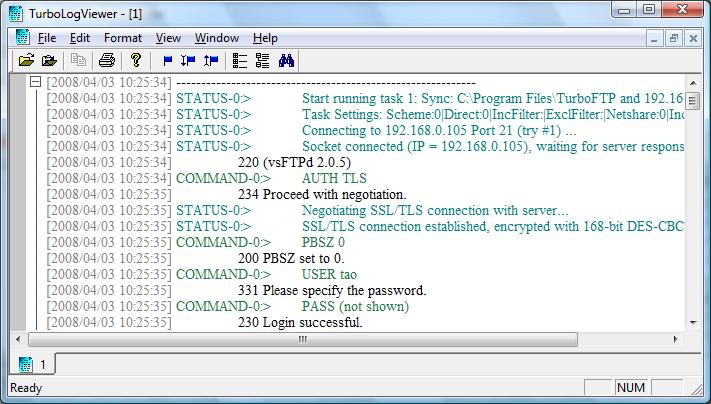Viewport: 711px width, 404px height.
Task: Select 'Connecting to 192.168.0.105 Port 21' line
Action: (x=439, y=131)
